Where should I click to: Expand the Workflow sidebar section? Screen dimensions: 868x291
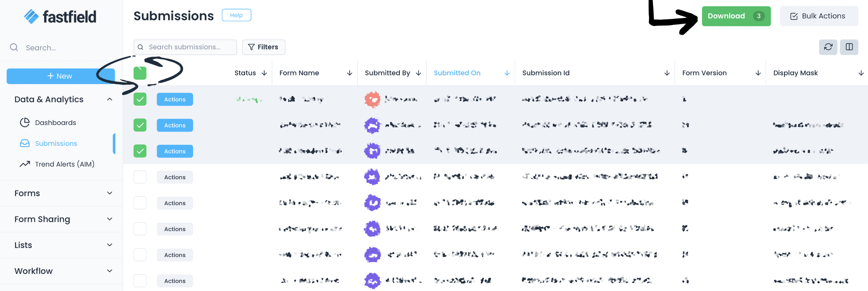tap(110, 271)
